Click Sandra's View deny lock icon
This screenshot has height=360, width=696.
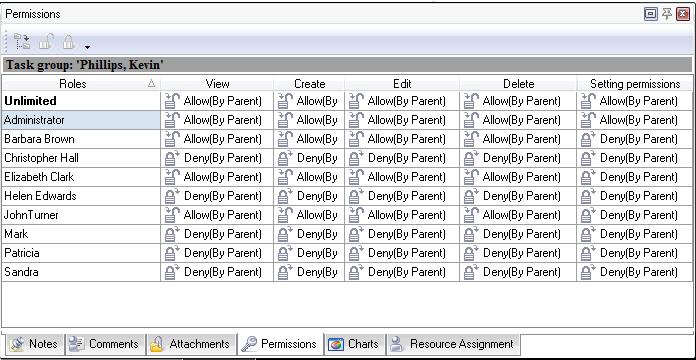click(172, 272)
